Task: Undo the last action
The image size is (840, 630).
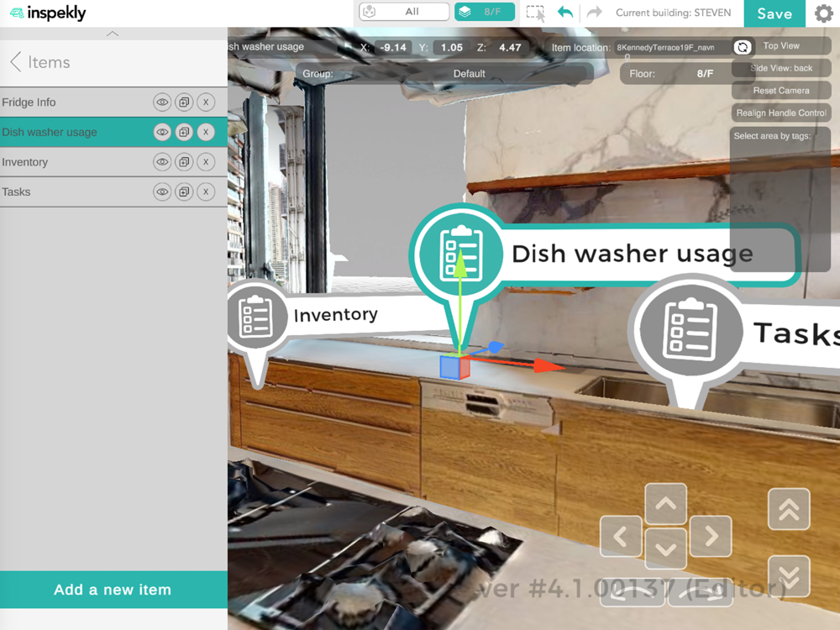Action: 565,13
